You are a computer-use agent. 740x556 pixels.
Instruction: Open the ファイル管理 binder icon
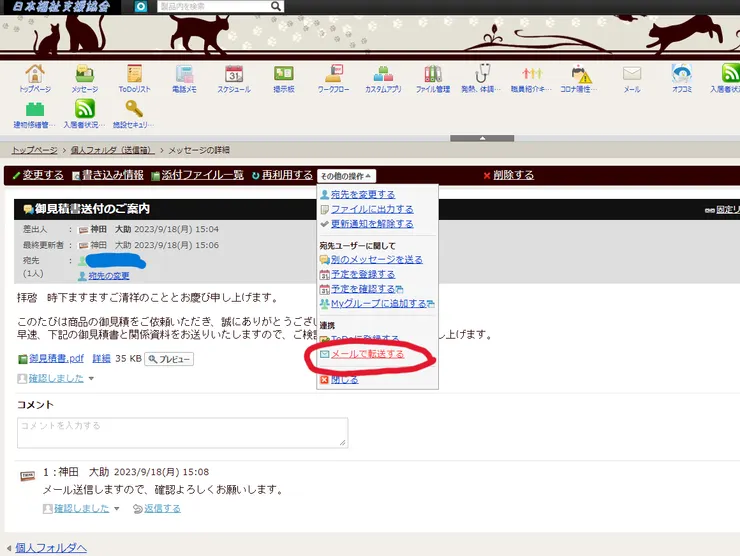[432, 74]
